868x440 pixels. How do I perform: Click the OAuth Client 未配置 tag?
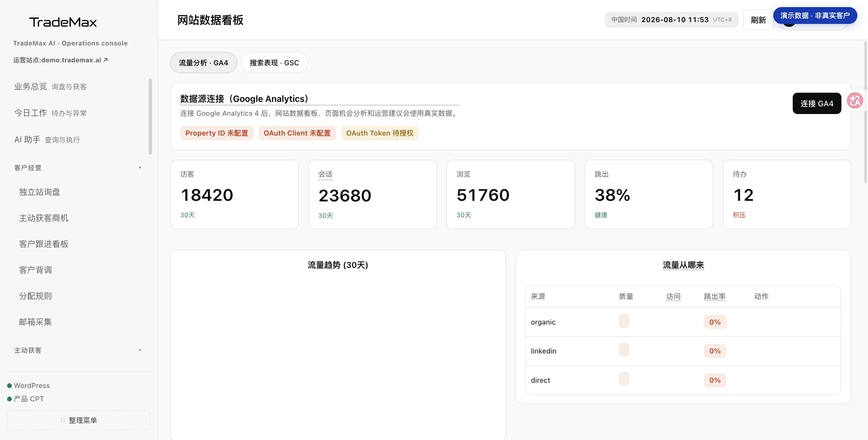click(297, 133)
